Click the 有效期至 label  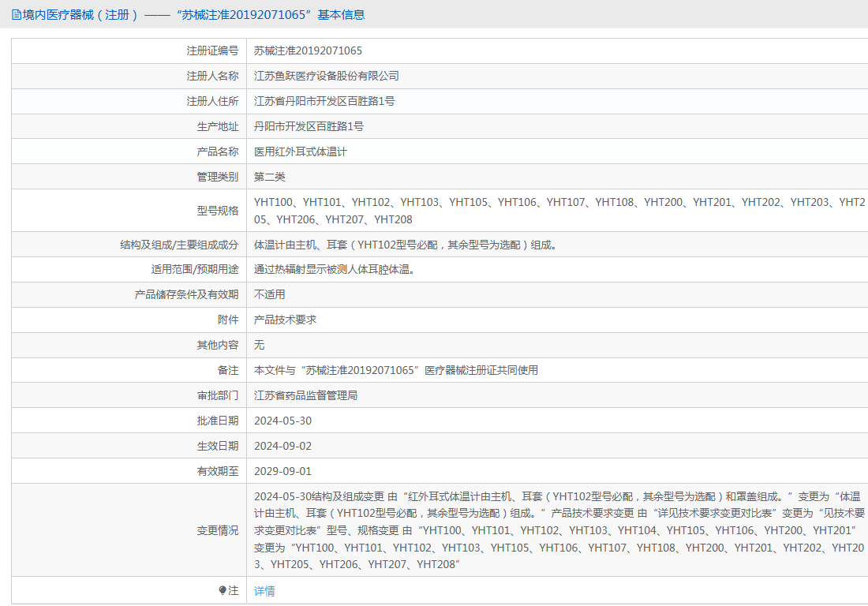coord(218,472)
